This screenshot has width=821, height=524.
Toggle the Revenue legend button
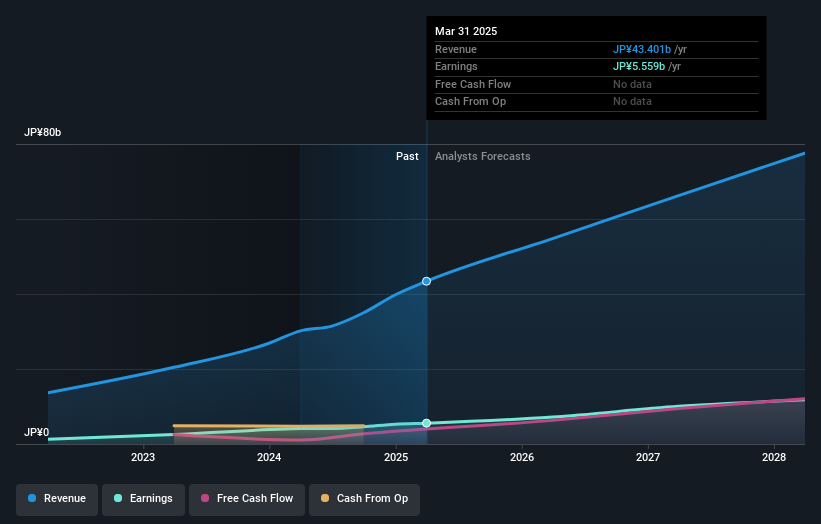(x=57, y=499)
